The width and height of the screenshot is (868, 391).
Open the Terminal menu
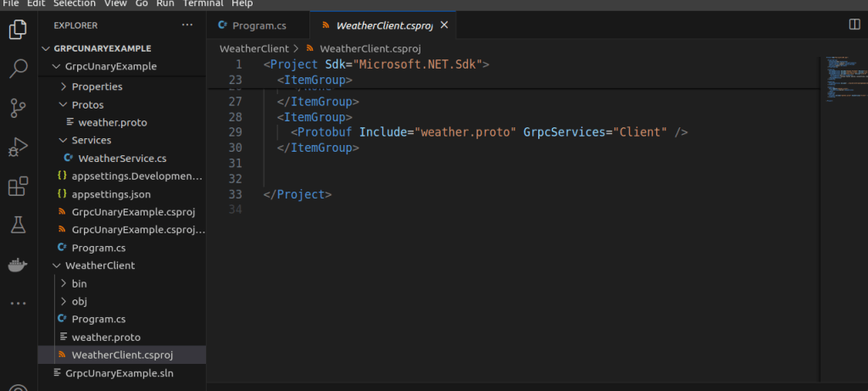pyautogui.click(x=203, y=3)
